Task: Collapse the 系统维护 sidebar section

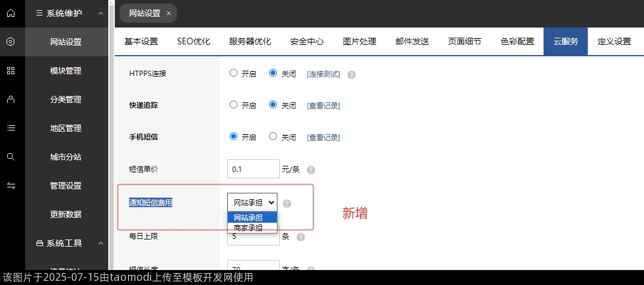Action: coord(100,13)
